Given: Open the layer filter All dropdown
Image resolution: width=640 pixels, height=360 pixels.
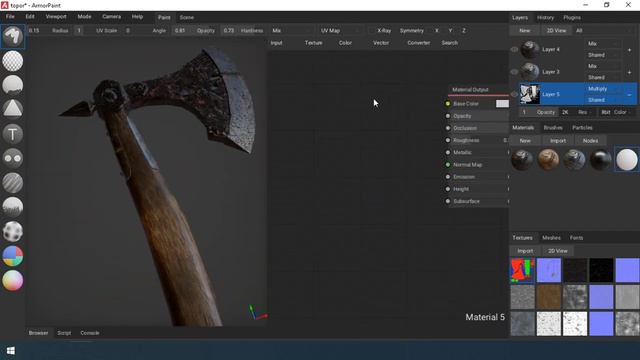Looking at the screenshot, I should 604,31.
